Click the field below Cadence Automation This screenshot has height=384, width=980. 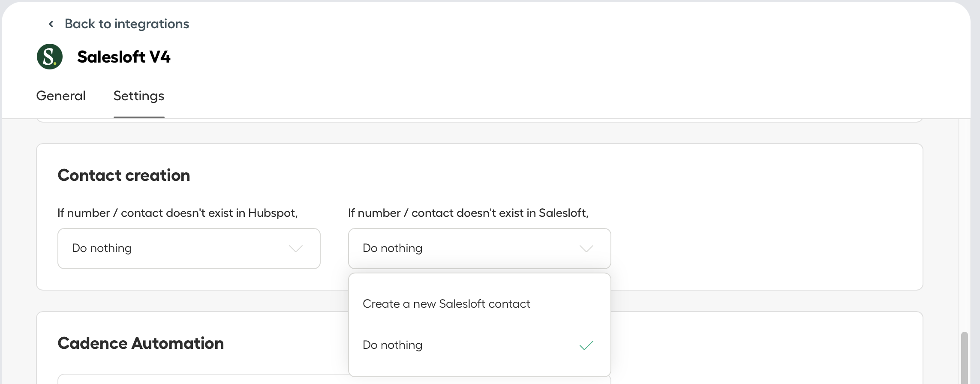204,379
